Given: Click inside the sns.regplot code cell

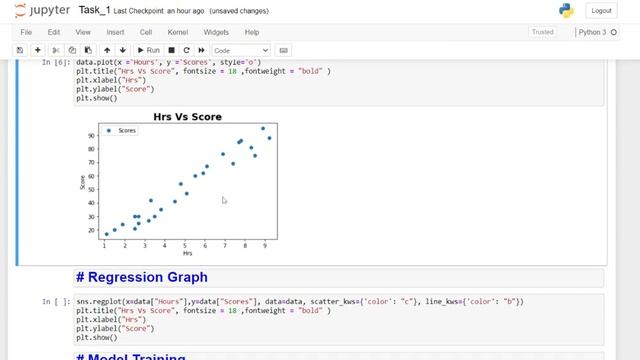Looking at the screenshot, I should 339,320.
